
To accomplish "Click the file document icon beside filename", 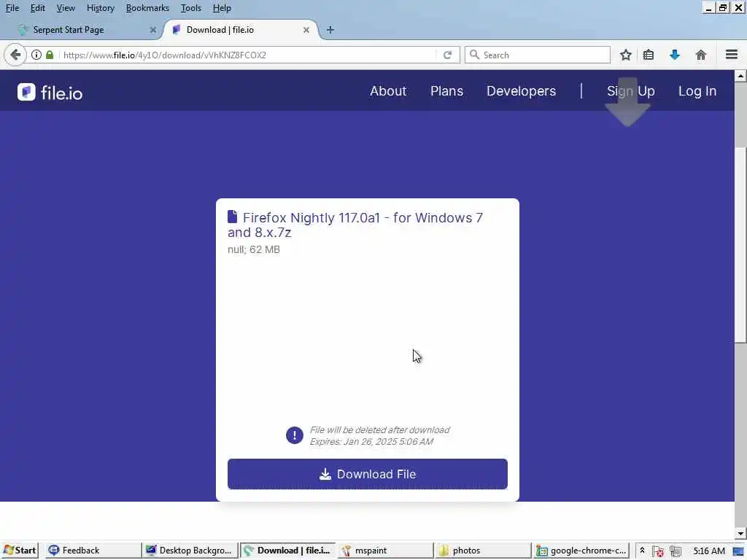I will (233, 217).
